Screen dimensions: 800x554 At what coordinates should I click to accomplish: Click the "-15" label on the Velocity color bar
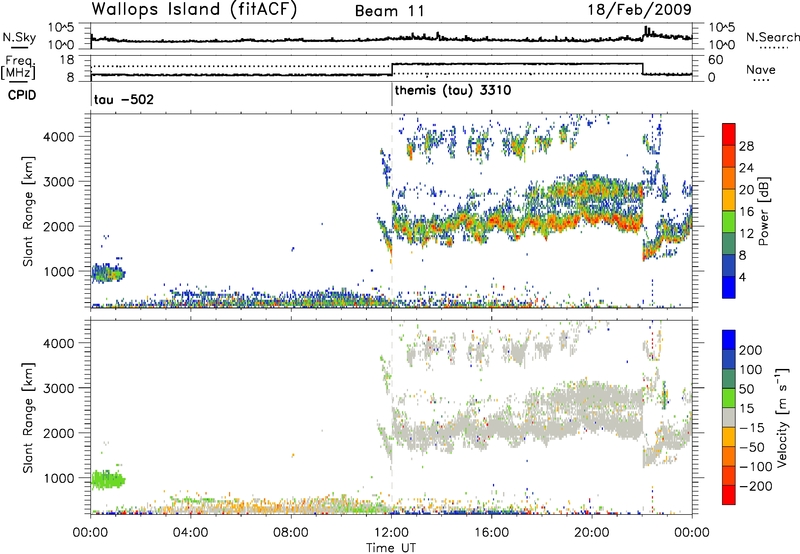(x=752, y=427)
